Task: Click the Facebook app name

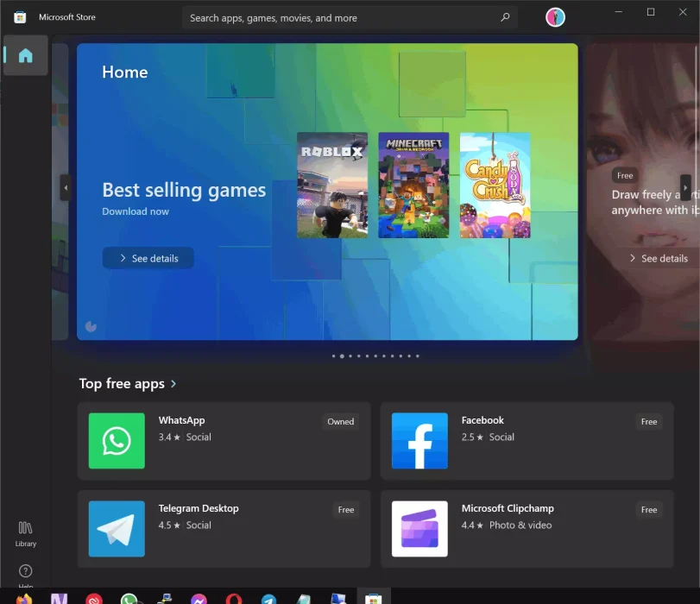Action: click(x=482, y=420)
